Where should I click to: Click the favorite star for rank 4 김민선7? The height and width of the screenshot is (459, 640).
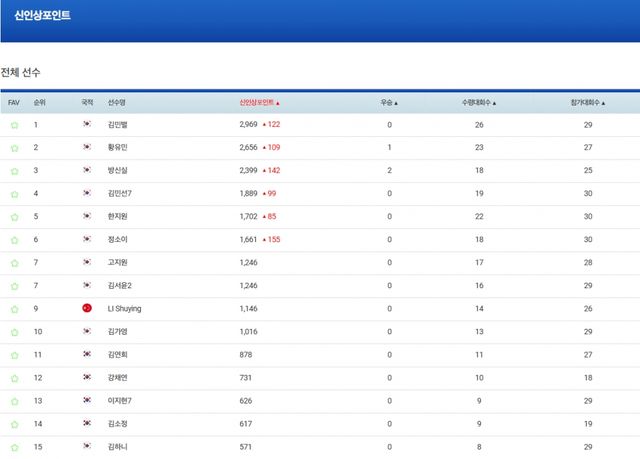tap(14, 194)
